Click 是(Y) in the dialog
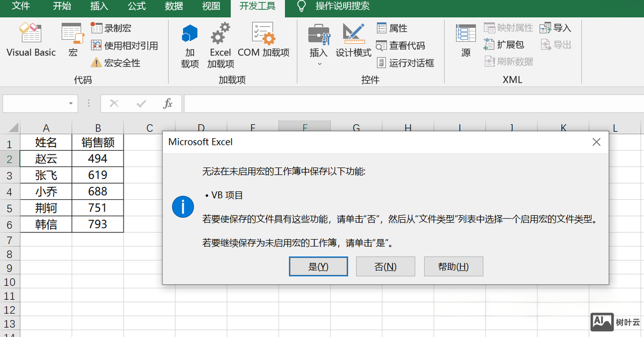644x337 pixels. pos(318,266)
